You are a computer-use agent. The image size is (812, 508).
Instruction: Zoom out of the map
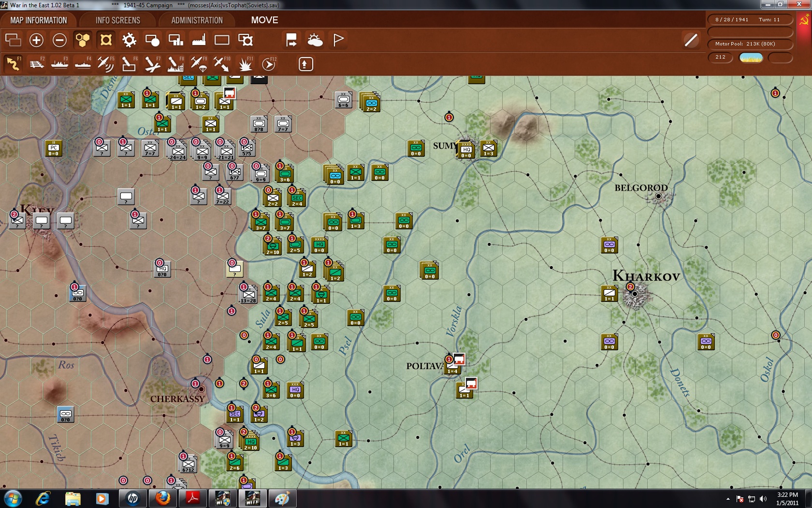[x=59, y=40]
